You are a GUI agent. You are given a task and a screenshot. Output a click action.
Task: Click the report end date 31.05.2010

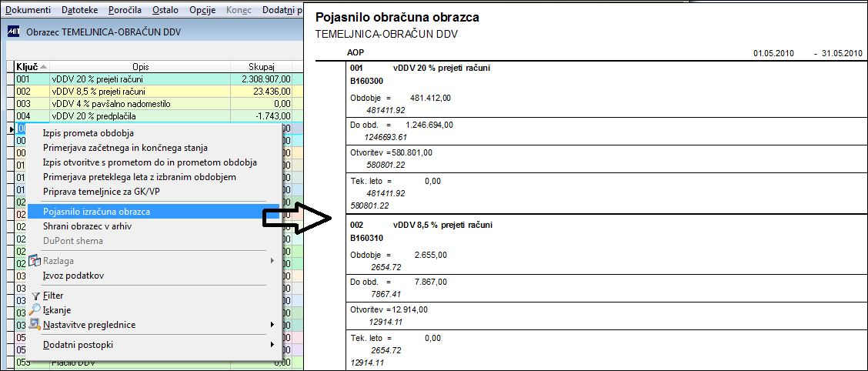tap(842, 53)
